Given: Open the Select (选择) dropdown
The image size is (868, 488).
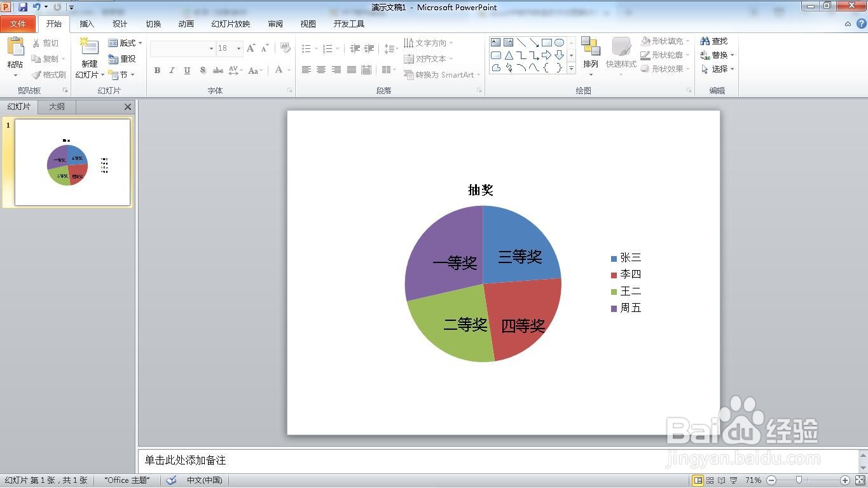Looking at the screenshot, I should pyautogui.click(x=718, y=69).
